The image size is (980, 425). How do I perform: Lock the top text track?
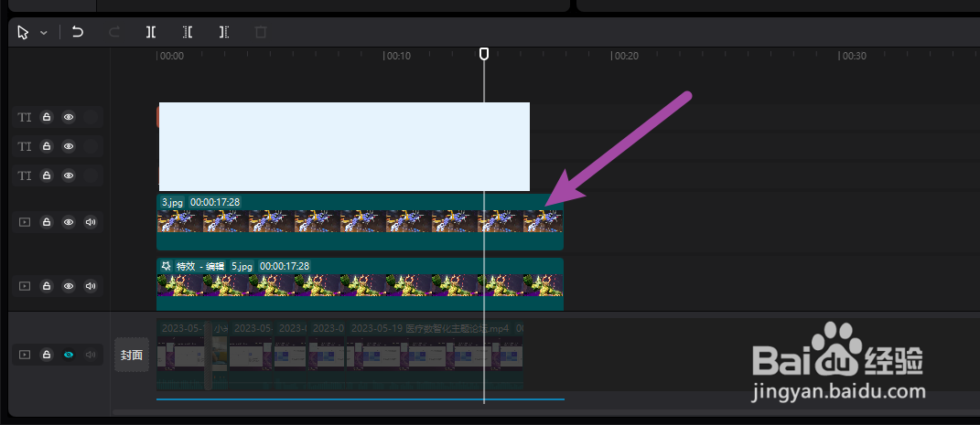(47, 117)
